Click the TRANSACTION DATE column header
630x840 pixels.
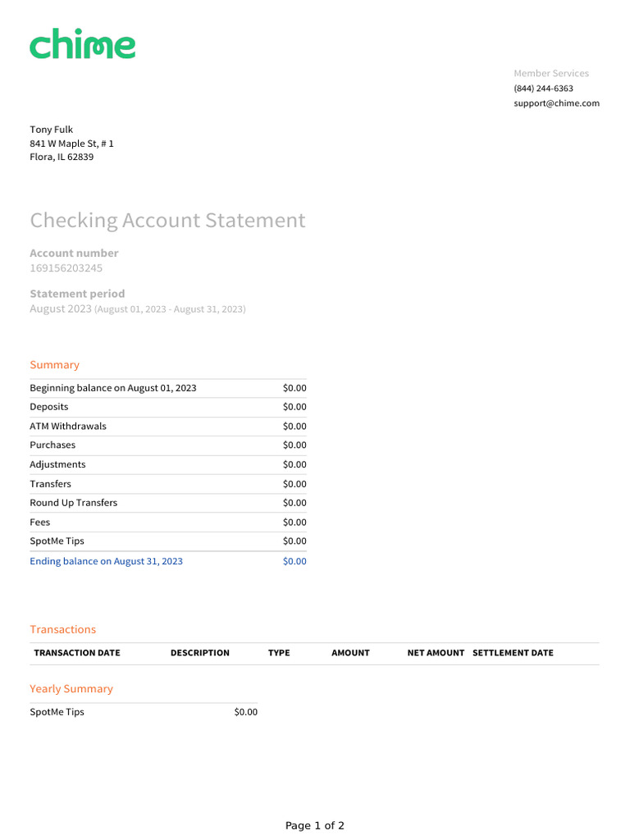77,653
